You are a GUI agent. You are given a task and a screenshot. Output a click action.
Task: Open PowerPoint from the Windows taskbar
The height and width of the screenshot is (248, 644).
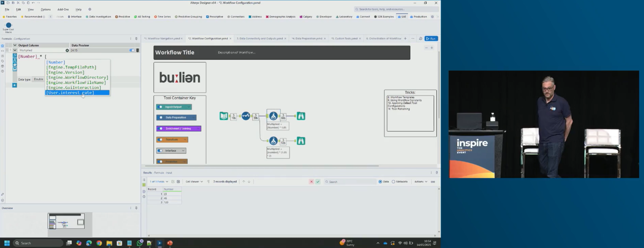(x=170, y=243)
